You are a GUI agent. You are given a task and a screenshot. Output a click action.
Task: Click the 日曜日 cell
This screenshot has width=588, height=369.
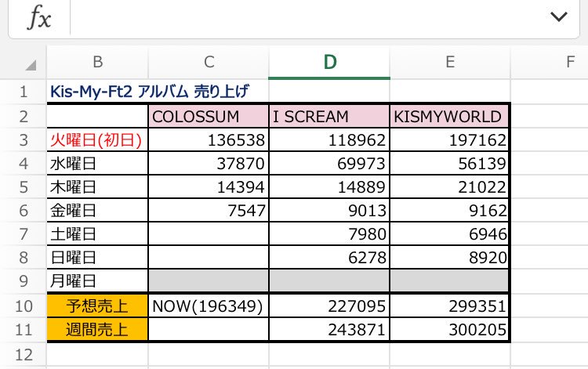(x=97, y=258)
